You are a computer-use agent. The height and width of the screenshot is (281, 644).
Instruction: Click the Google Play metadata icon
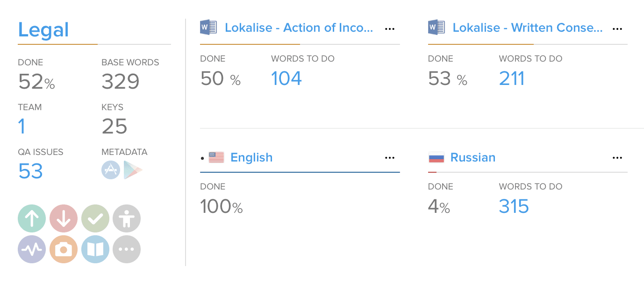132,170
